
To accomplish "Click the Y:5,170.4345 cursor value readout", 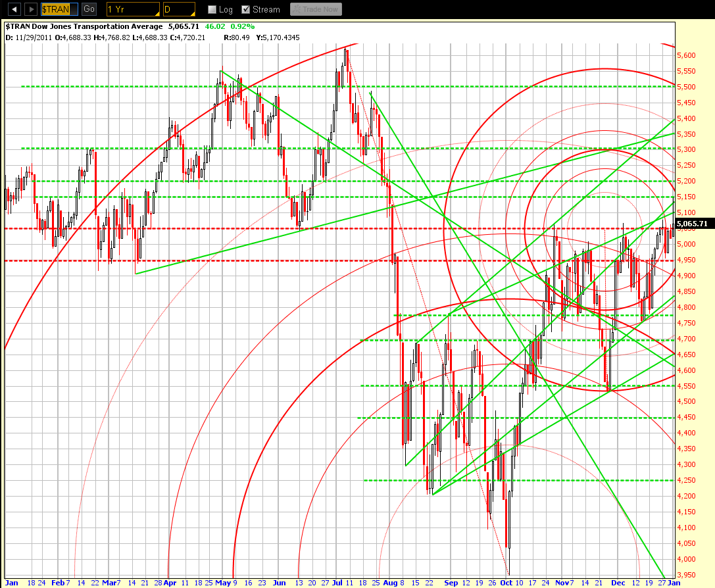I will click(x=278, y=37).
